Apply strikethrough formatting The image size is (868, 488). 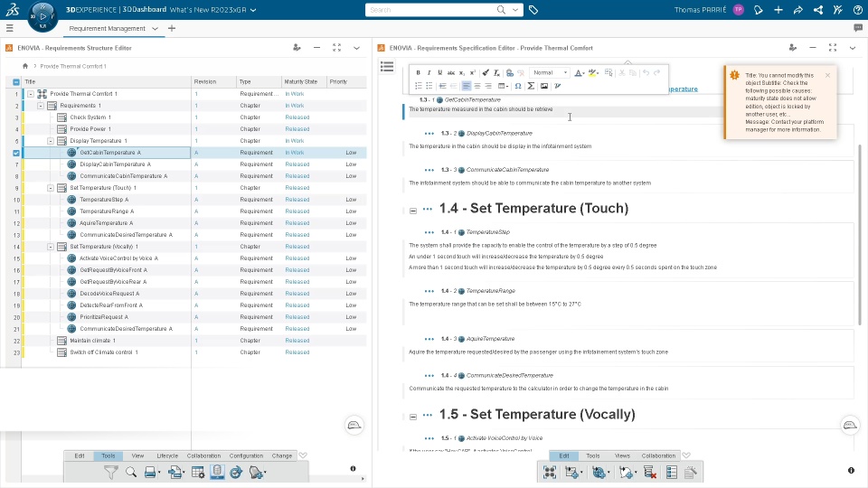[450, 72]
